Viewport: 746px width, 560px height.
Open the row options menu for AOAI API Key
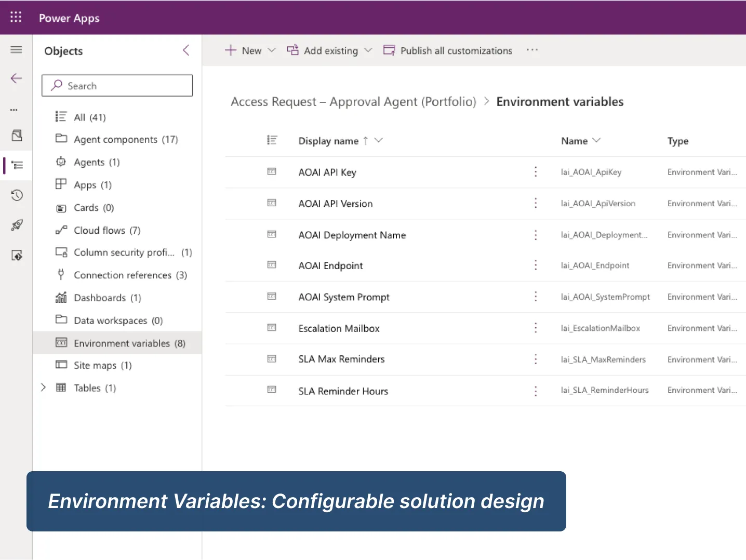[x=536, y=172]
